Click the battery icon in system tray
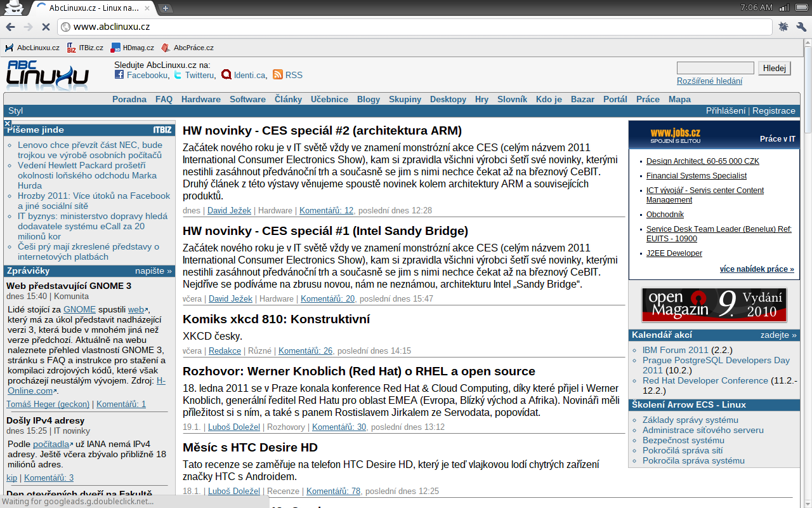Screen dimensions: 812x508 (801, 8)
